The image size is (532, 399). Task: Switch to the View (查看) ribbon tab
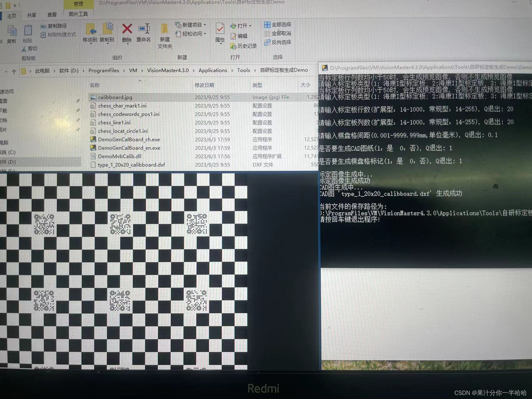click(52, 15)
